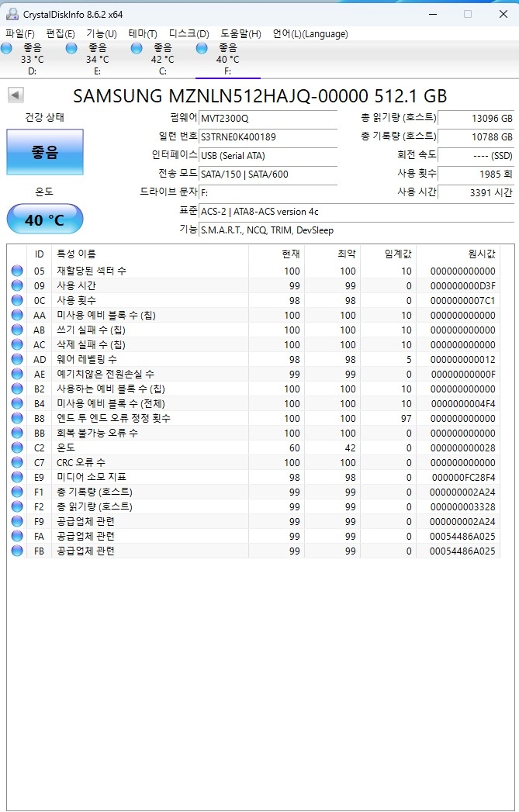Click blue status orb for ID B2 row
The height and width of the screenshot is (812, 519).
pyautogui.click(x=17, y=389)
